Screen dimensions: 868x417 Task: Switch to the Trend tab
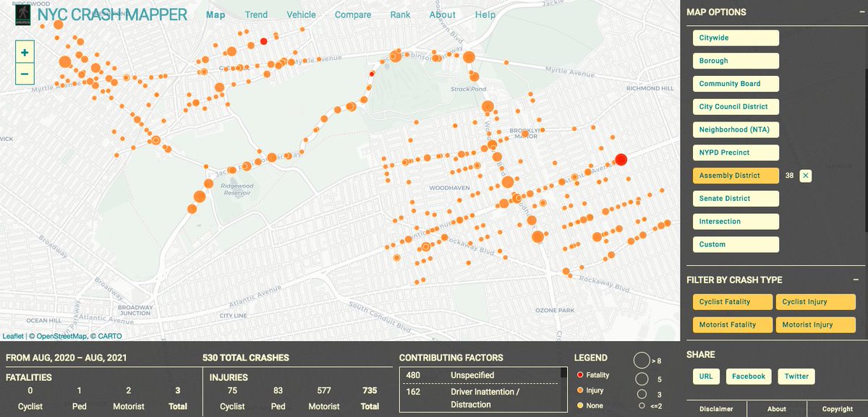click(x=256, y=14)
